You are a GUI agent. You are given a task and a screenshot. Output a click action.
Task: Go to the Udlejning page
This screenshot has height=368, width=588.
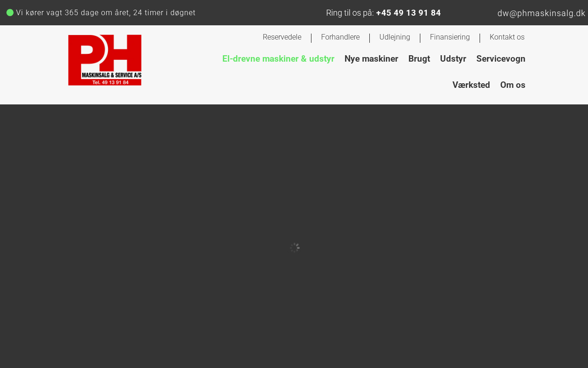[395, 37]
